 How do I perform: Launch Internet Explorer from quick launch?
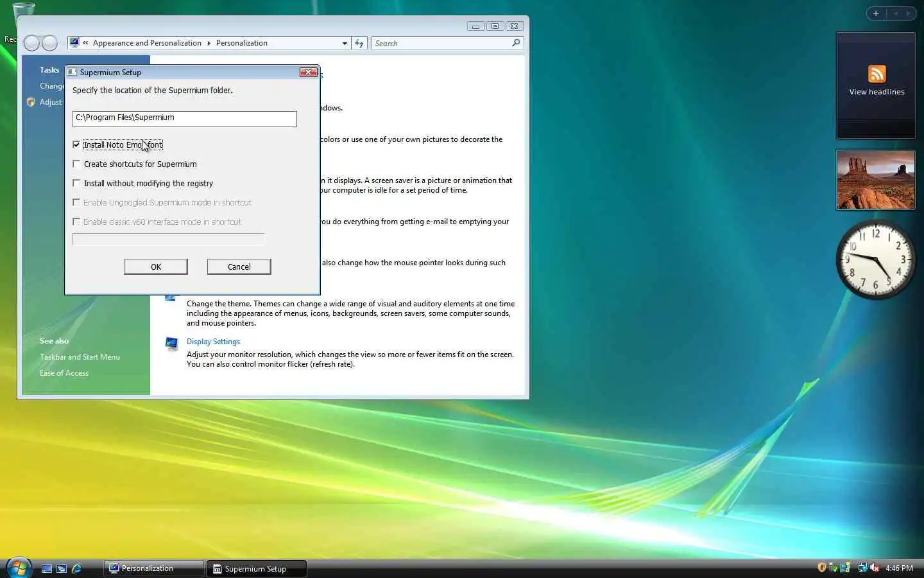pyautogui.click(x=76, y=568)
